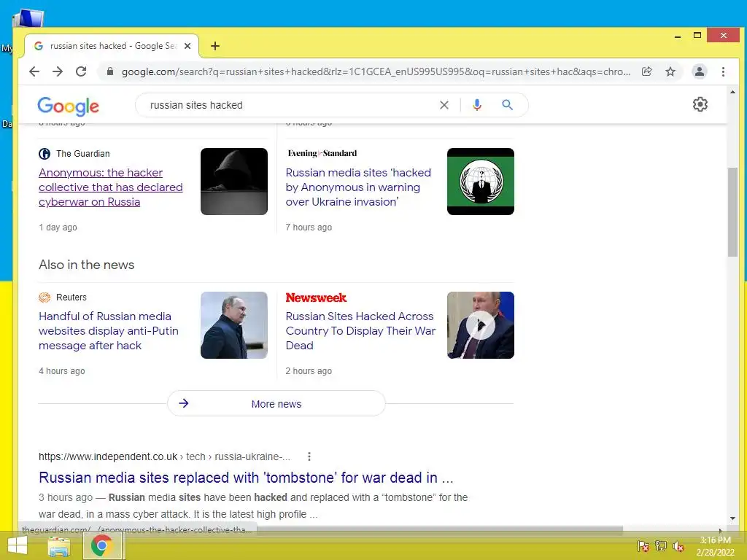The width and height of the screenshot is (747, 560).
Task: Click the scroll up arrow
Action: 732,92
